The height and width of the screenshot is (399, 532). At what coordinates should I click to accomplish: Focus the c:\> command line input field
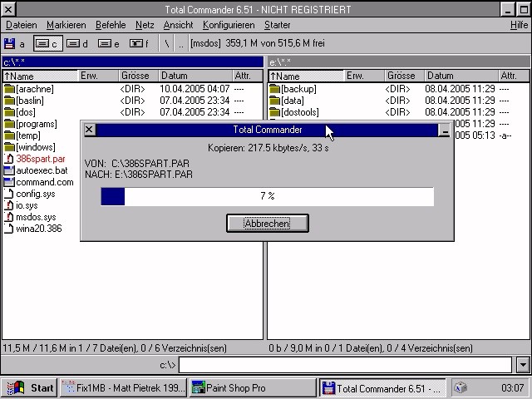[x=345, y=365]
